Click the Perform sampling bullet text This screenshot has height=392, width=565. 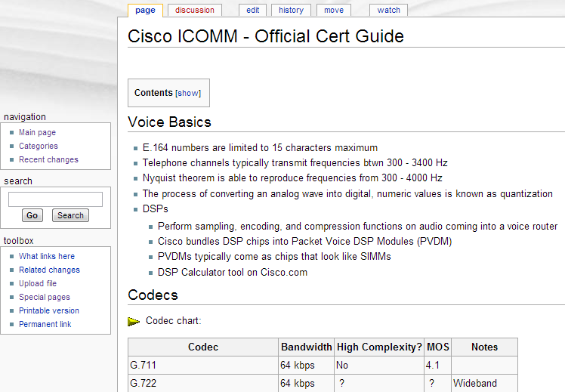tap(357, 227)
